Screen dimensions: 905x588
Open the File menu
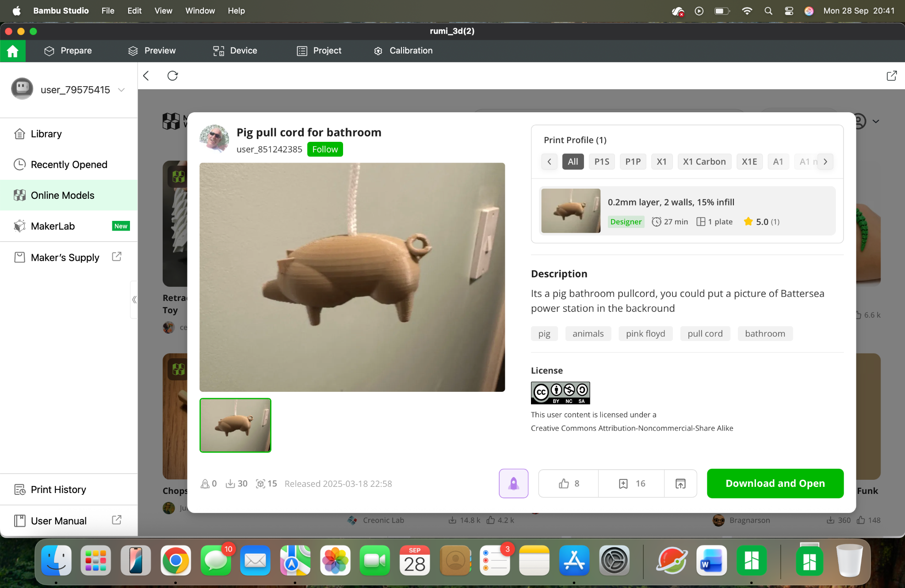tap(108, 11)
